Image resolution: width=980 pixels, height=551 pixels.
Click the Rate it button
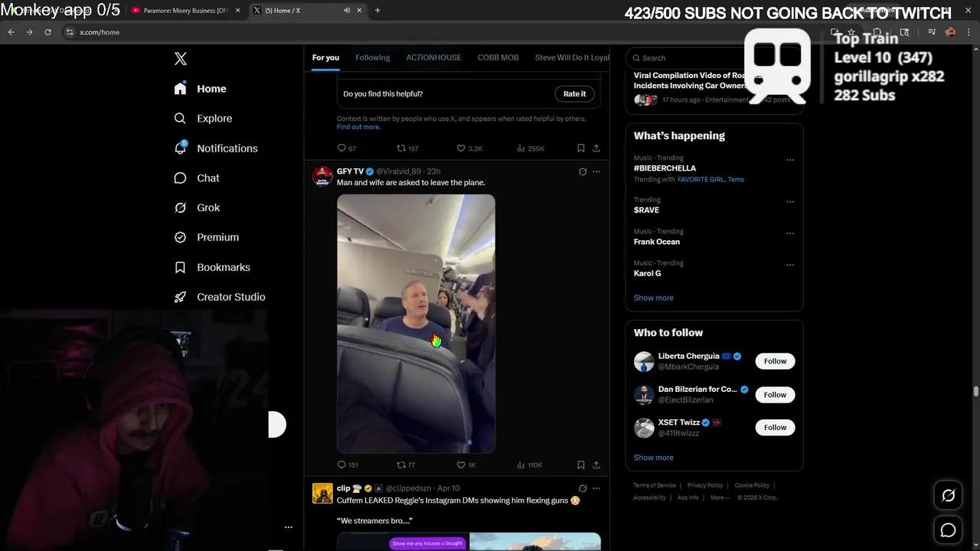tap(574, 93)
